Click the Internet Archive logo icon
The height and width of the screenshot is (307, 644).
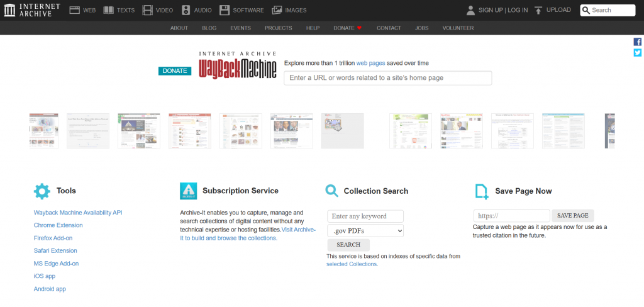10,10
